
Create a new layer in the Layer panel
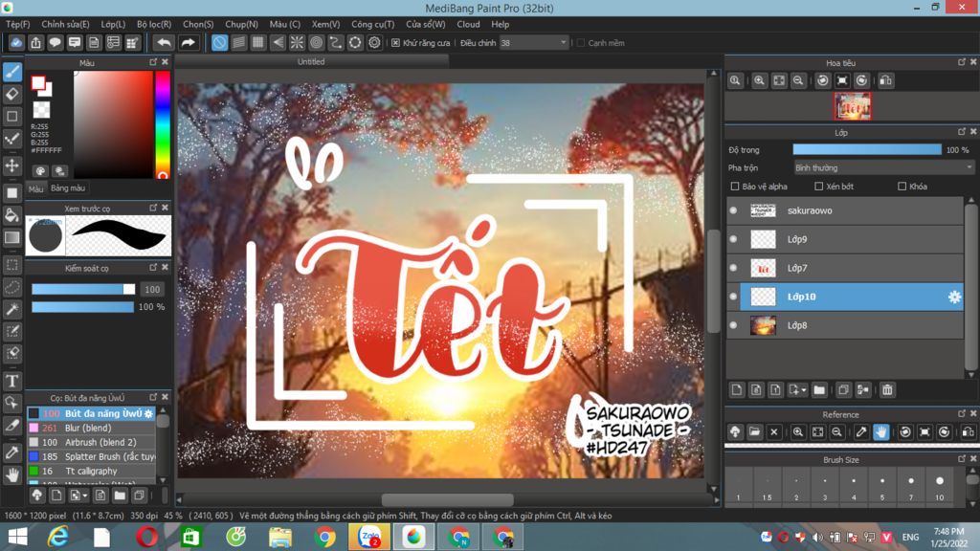(737, 390)
